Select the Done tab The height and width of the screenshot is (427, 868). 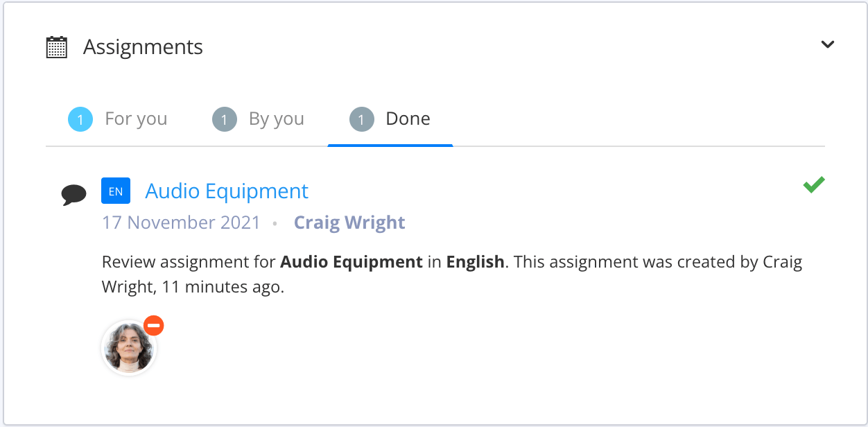(x=408, y=119)
